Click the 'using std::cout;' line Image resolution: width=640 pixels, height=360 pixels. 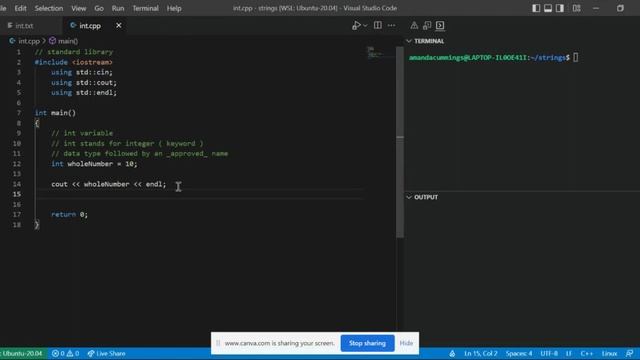(84, 82)
